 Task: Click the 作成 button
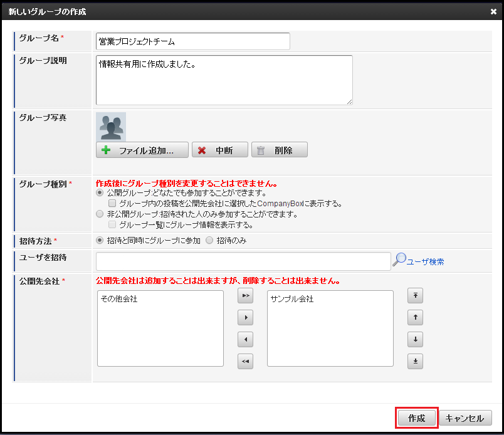pyautogui.click(x=417, y=418)
